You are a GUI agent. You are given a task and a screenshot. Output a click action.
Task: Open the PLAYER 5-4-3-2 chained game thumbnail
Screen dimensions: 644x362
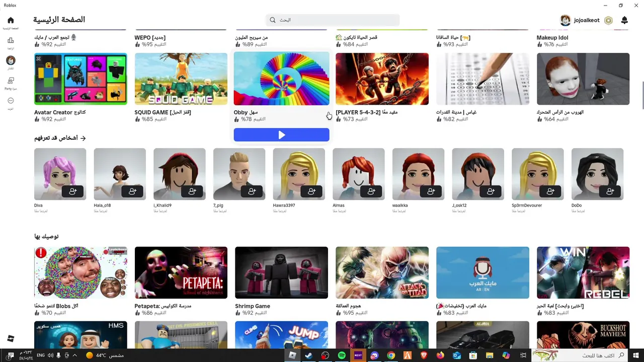(382, 79)
